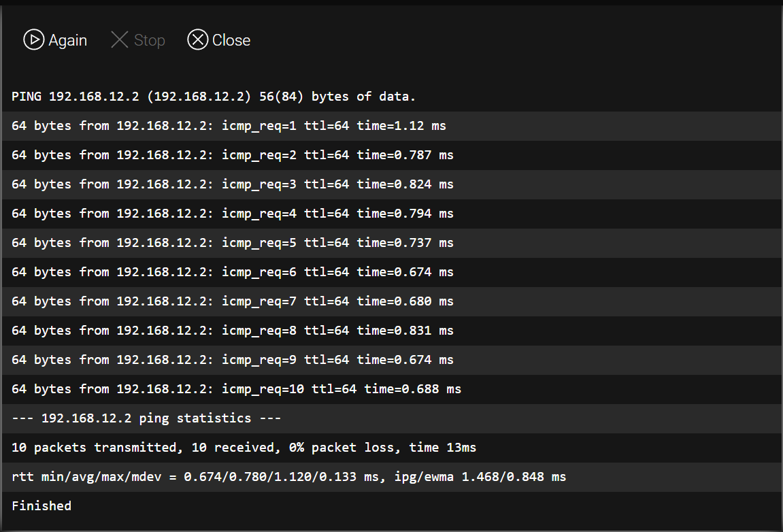Select the icmp_req=7 time=0.680 ms line
783x532 pixels.
393,301
